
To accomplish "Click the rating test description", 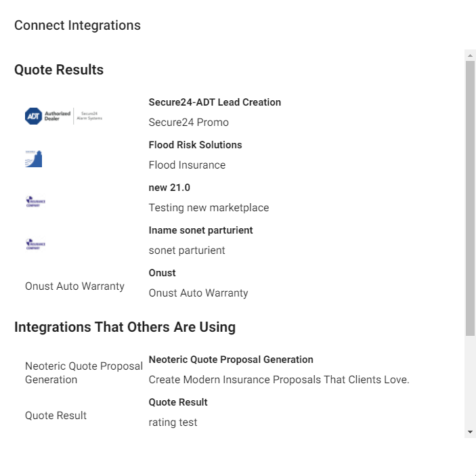I will (x=173, y=423).
